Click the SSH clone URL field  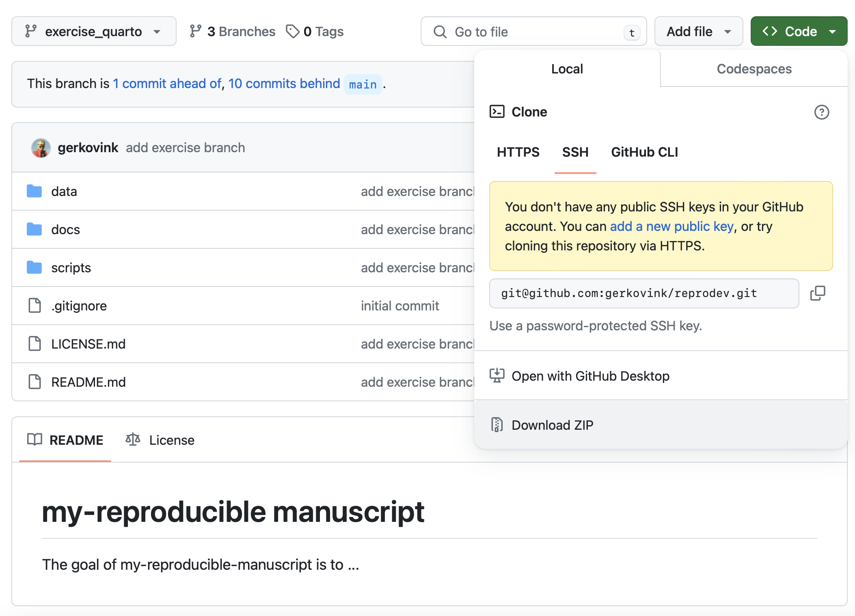click(x=644, y=293)
